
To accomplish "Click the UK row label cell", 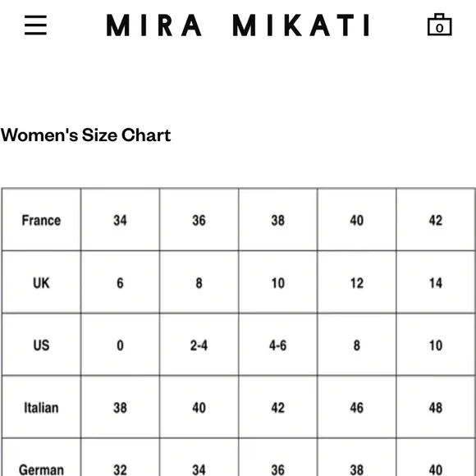I will (41, 282).
